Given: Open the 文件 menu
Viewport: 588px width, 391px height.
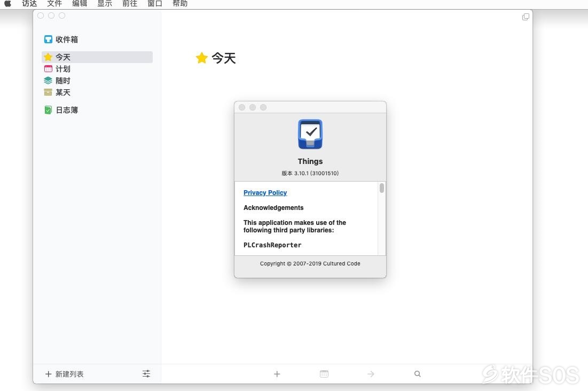Looking at the screenshot, I should [x=54, y=4].
